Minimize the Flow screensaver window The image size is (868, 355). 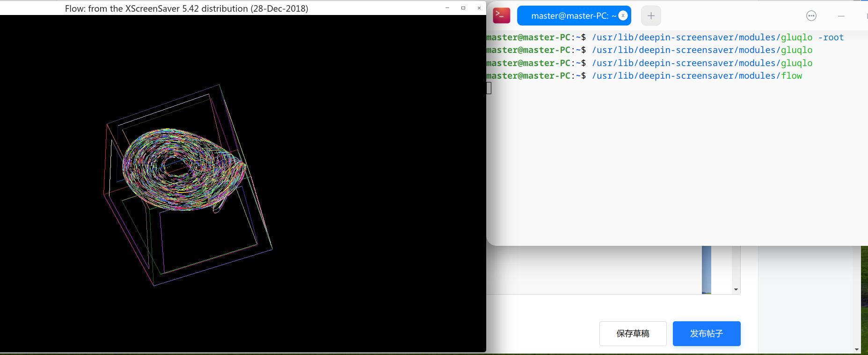447,8
